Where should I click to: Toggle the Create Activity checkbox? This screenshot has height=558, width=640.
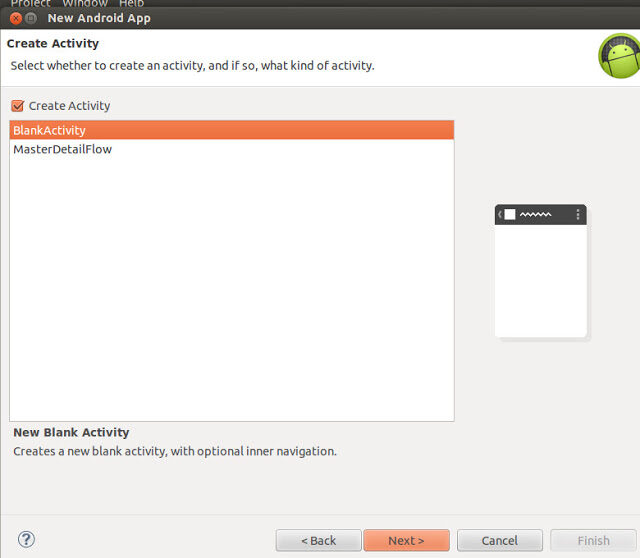(x=17, y=106)
